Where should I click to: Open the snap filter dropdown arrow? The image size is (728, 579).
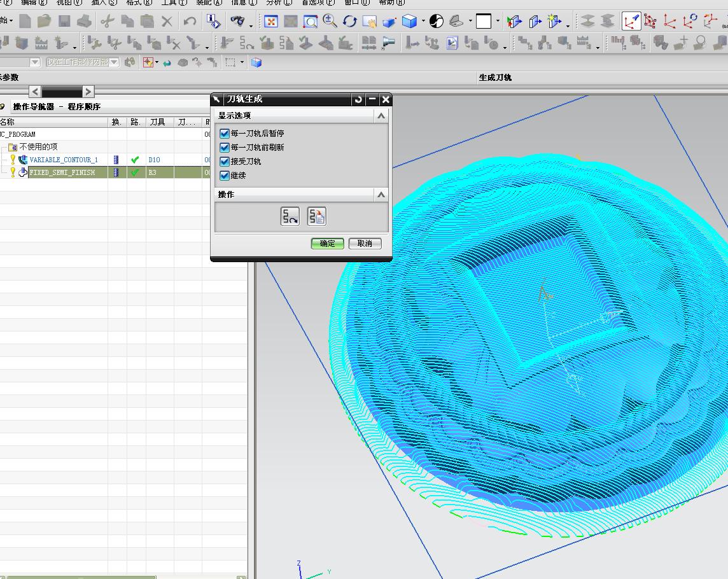(x=157, y=62)
